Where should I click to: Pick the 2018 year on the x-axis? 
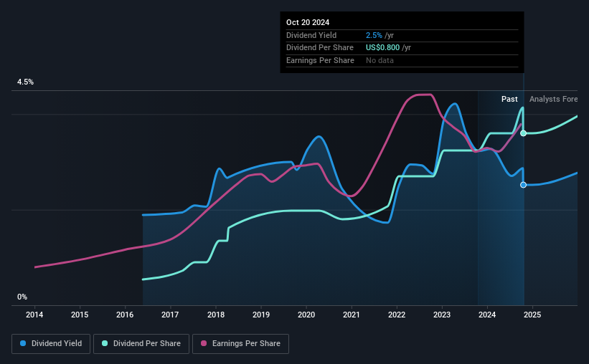point(216,315)
